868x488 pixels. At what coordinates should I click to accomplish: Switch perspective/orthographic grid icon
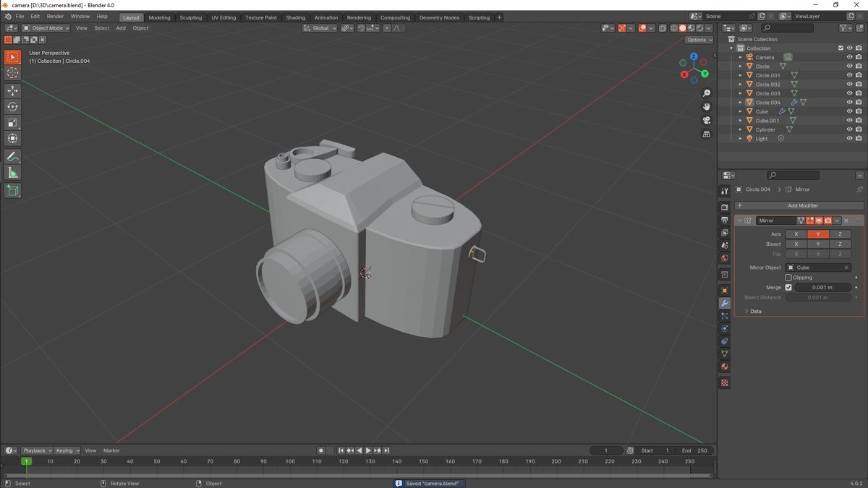pos(707,134)
